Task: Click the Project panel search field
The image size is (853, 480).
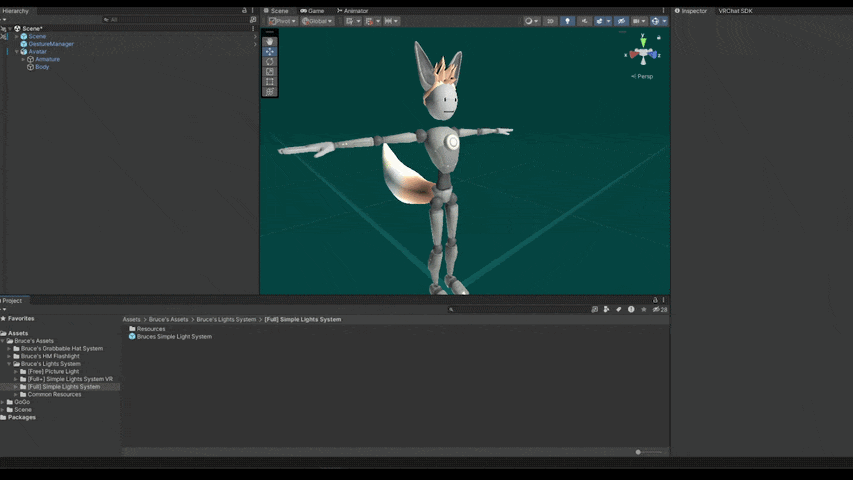Action: 519,309
